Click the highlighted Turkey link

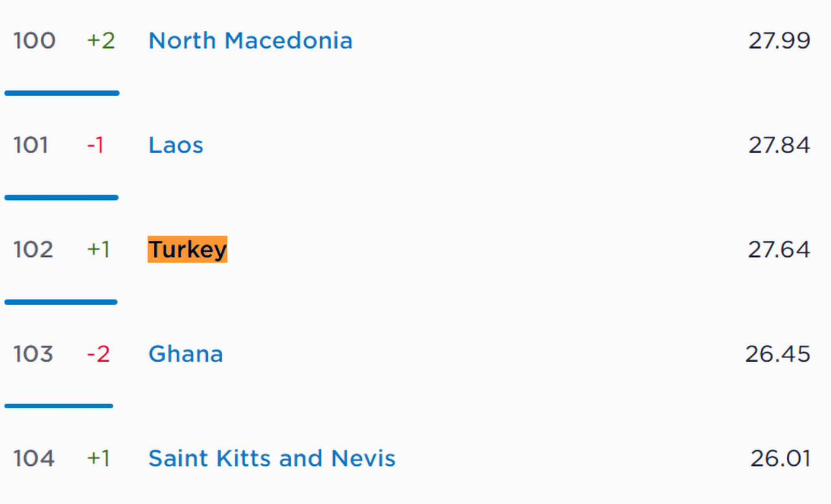pos(188,250)
